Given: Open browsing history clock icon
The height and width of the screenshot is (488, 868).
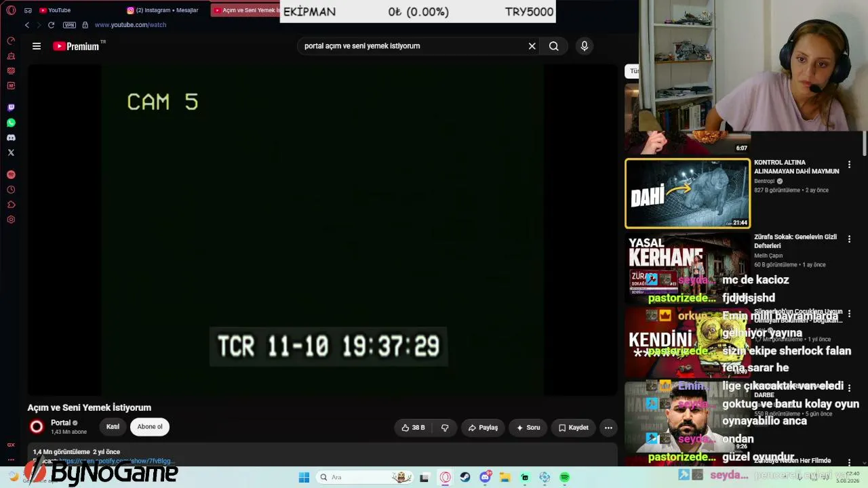Looking at the screenshot, I should [11, 190].
